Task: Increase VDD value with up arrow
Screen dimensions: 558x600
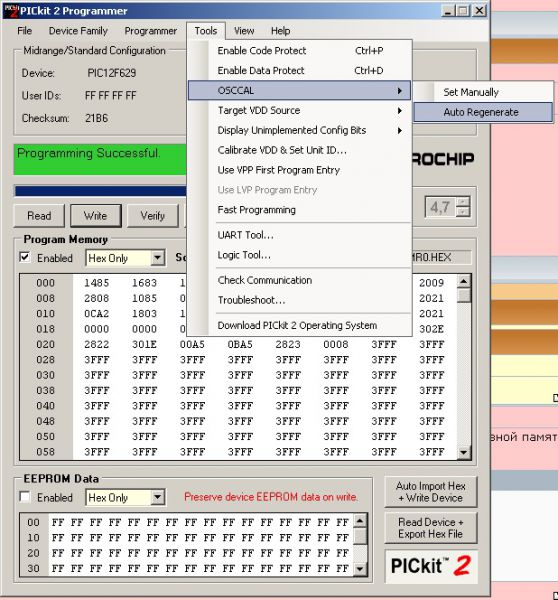Action: point(463,202)
